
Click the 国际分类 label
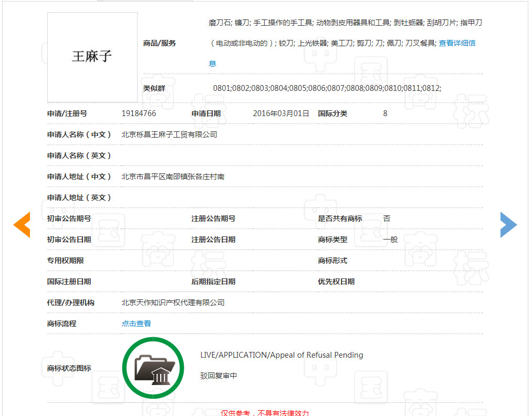pos(332,113)
